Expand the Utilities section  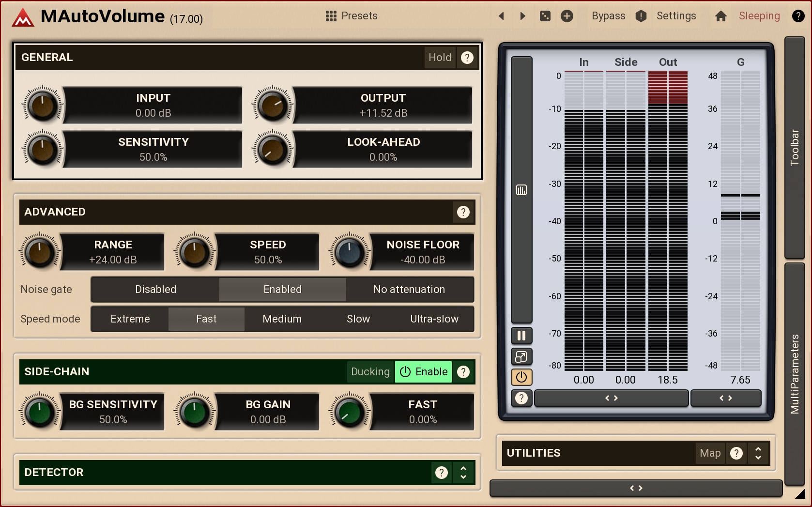click(758, 453)
